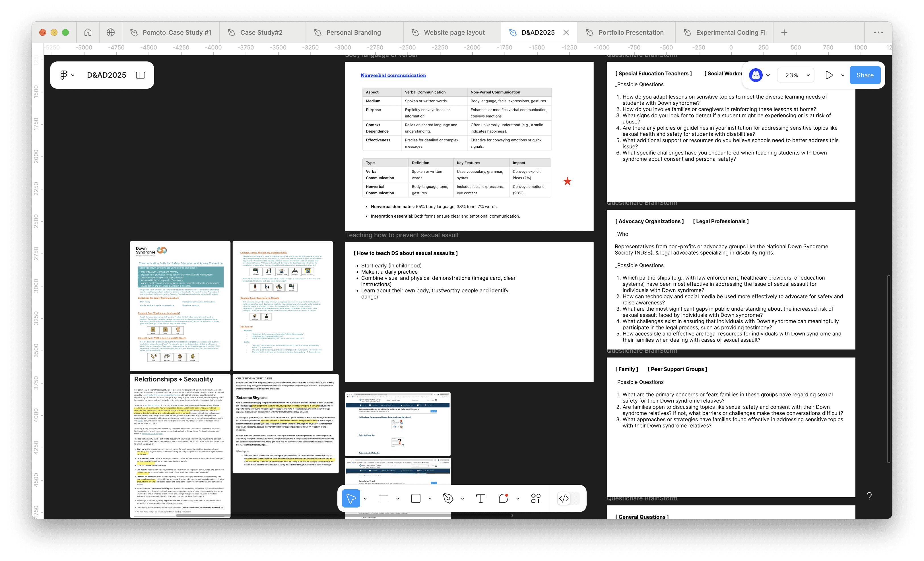
Task: Select the Relationships + Sexuality document image
Action: 180,445
